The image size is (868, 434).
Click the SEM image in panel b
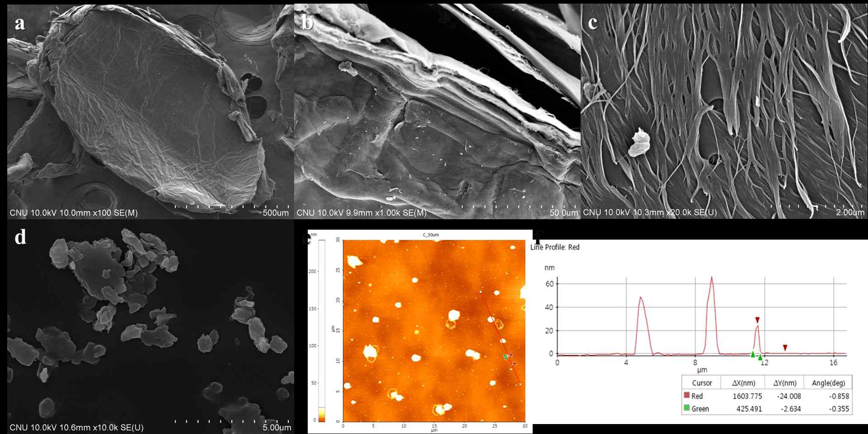[437, 112]
